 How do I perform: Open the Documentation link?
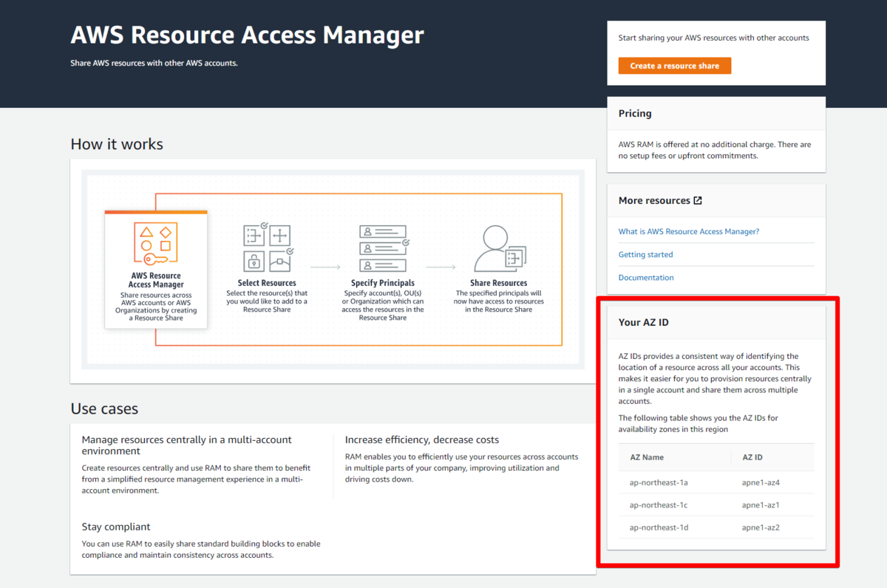coord(646,278)
